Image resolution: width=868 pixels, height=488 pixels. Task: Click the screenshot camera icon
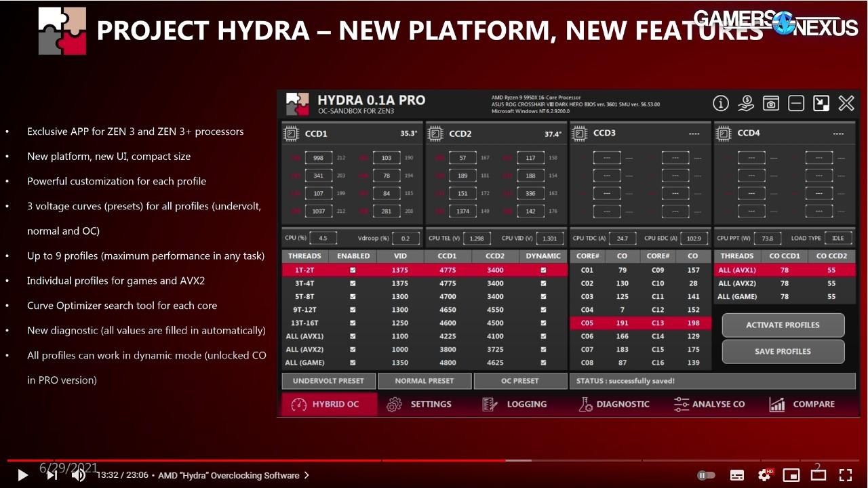(x=770, y=103)
